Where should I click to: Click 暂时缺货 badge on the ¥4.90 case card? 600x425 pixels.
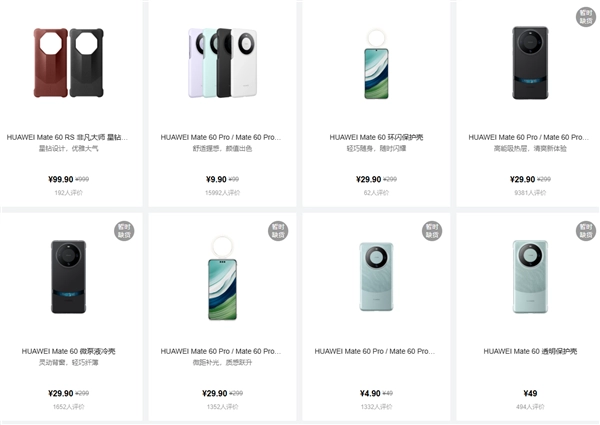[x=431, y=232]
